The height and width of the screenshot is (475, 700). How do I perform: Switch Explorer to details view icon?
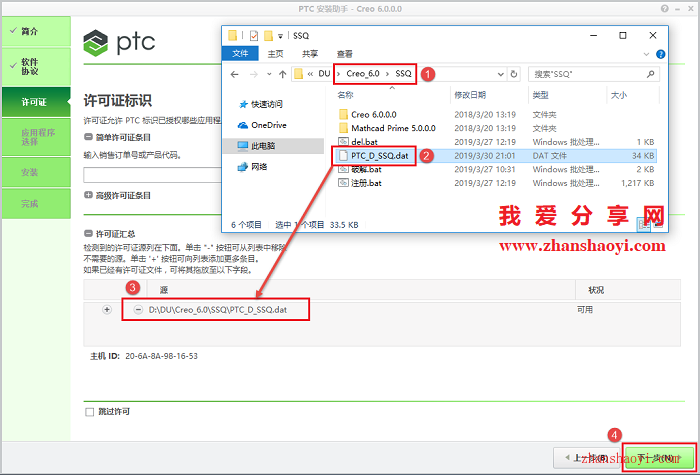(644, 225)
